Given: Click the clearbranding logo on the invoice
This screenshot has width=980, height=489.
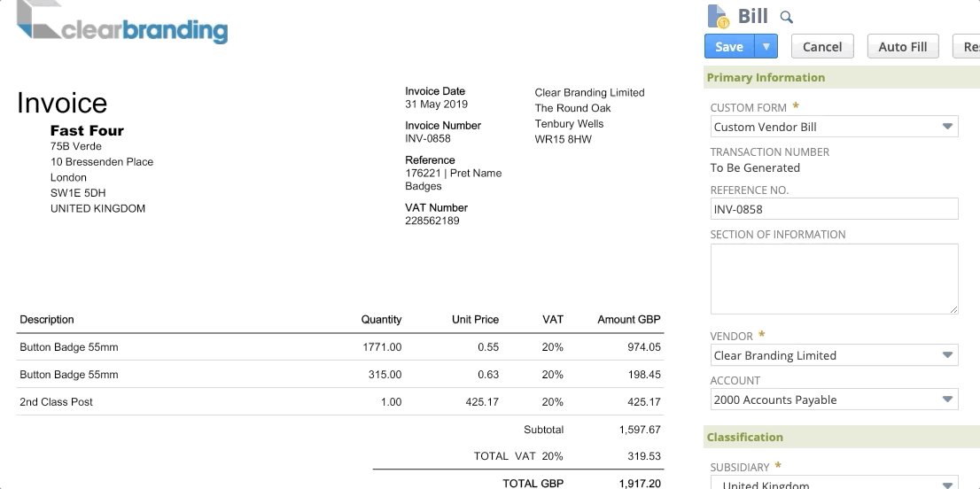Looking at the screenshot, I should pyautogui.click(x=122, y=22).
